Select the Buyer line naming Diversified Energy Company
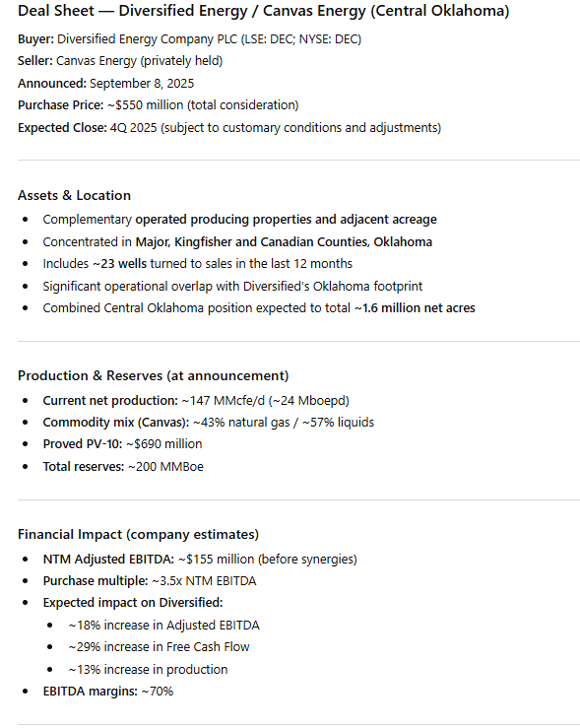This screenshot has height=728, width=580. 189,39
